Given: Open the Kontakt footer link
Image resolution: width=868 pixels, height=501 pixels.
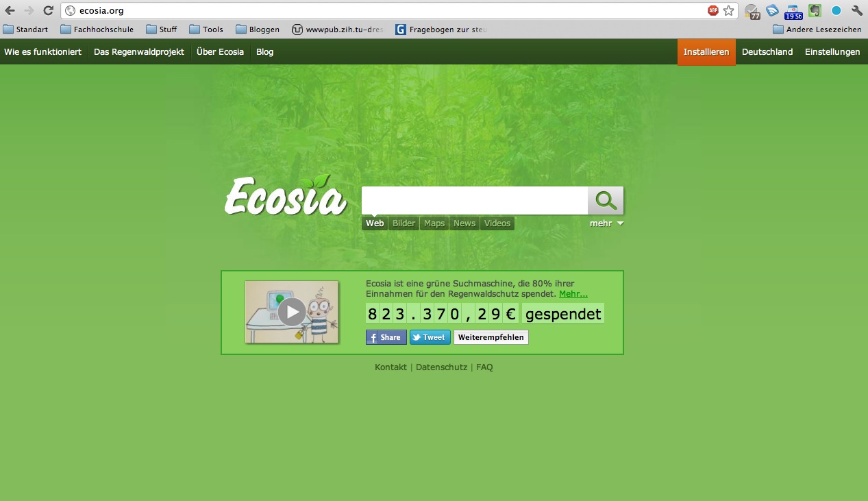Looking at the screenshot, I should pyautogui.click(x=390, y=367).
